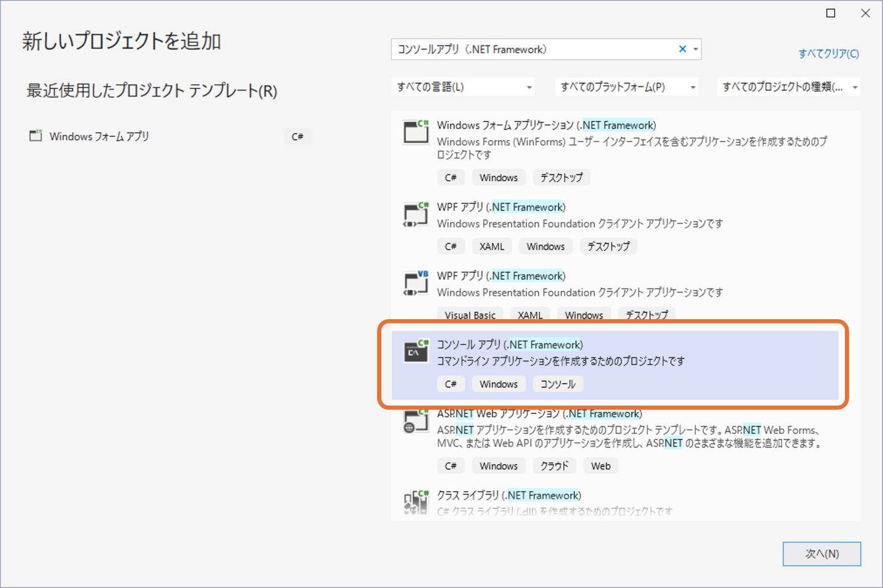Open the すべての言語 language filter dropdown

click(463, 87)
